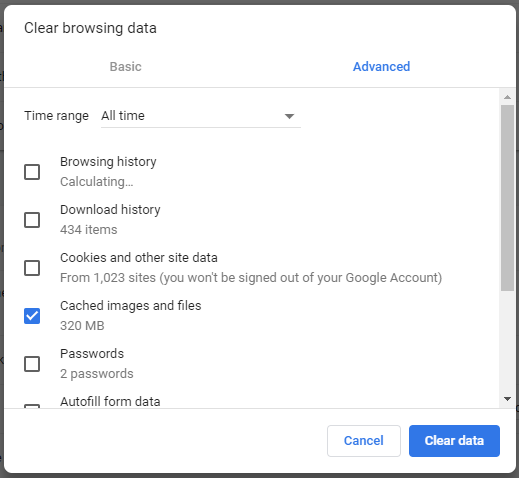
Task: Click the scrollbar up arrow
Action: [x=507, y=97]
